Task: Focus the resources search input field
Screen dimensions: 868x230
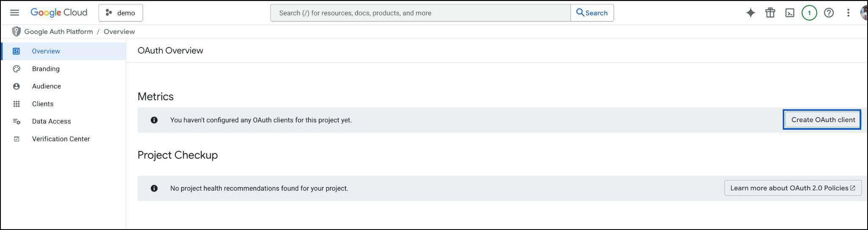Action: point(420,13)
